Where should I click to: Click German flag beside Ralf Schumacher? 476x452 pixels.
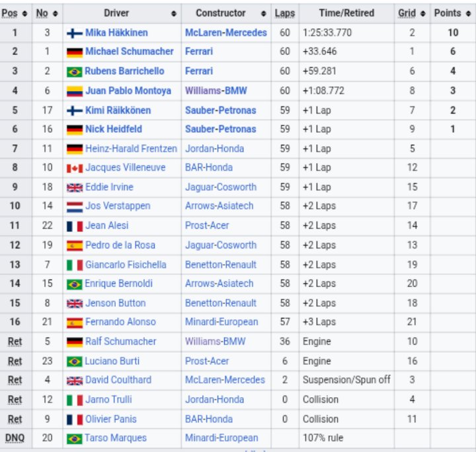coord(75,342)
